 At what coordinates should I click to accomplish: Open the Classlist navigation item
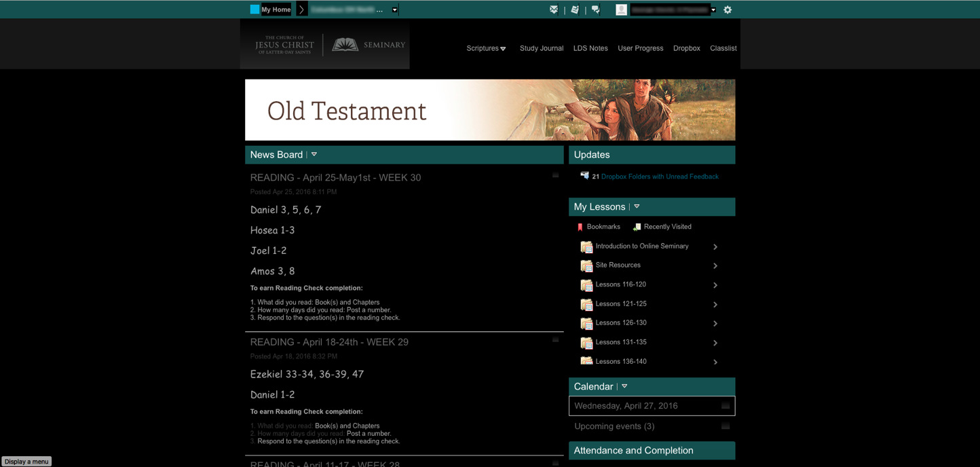coord(723,48)
